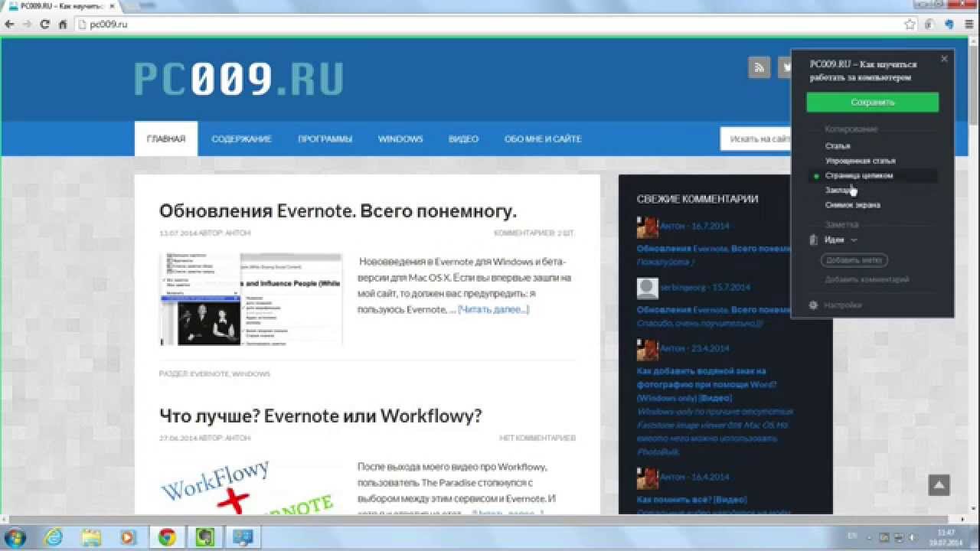Click the green Сохранить button

tap(872, 103)
